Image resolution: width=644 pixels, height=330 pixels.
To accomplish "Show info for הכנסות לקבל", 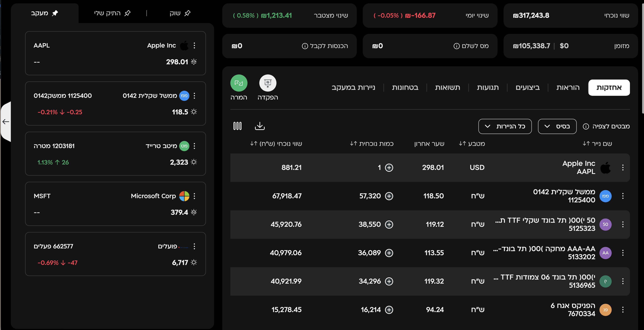I will 305,46.
